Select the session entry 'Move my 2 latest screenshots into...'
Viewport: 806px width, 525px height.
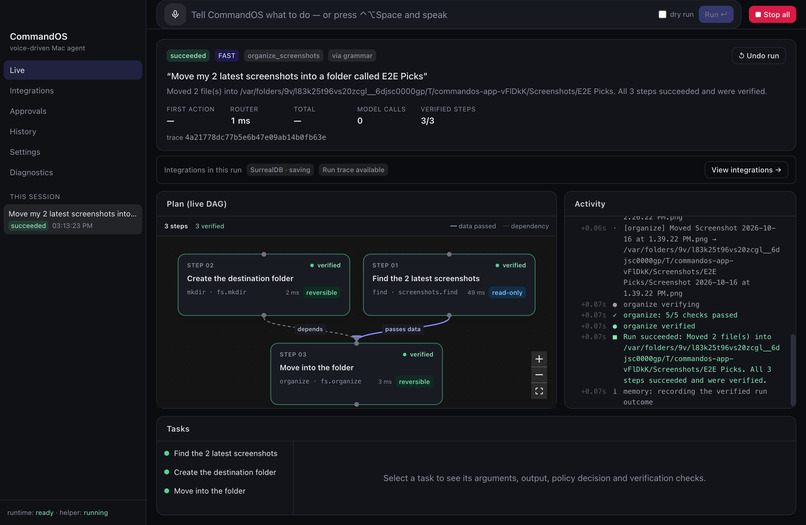pos(72,219)
